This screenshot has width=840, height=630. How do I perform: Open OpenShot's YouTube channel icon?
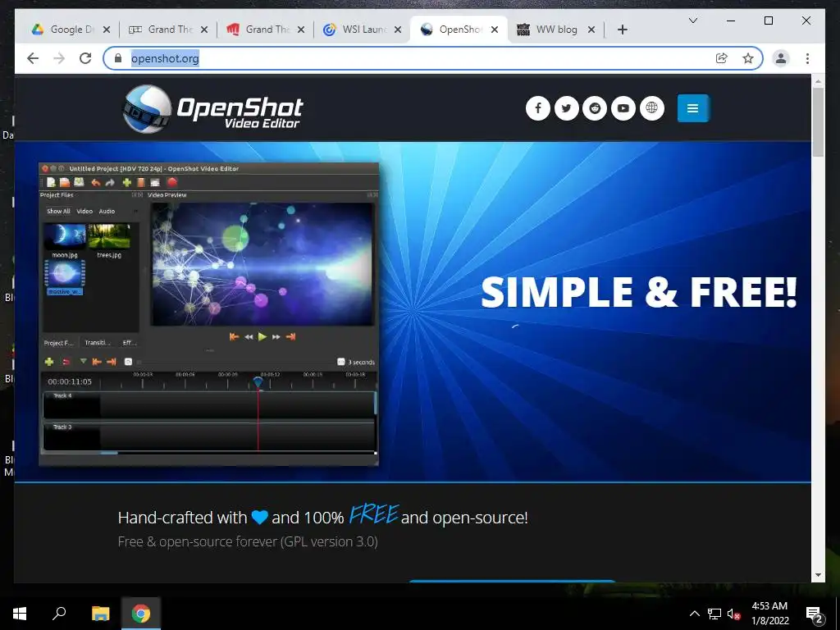coord(623,108)
